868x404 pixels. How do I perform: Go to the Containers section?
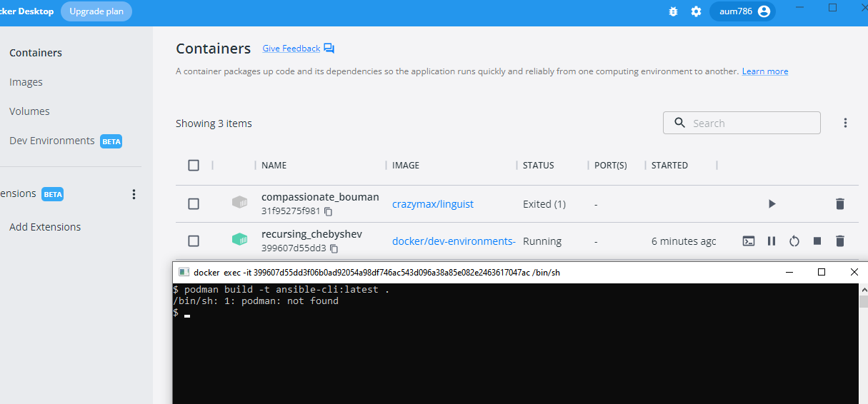(x=36, y=53)
